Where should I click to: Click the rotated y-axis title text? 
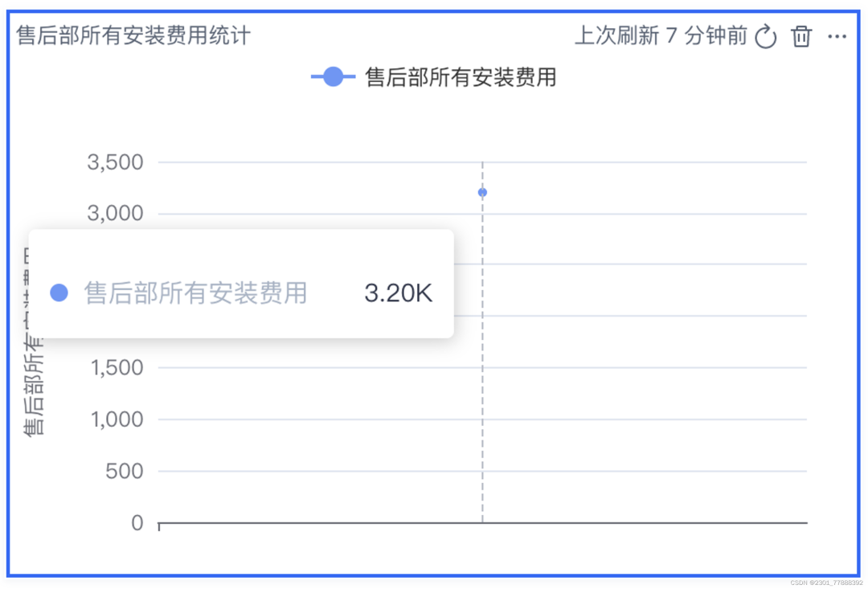pos(35,394)
